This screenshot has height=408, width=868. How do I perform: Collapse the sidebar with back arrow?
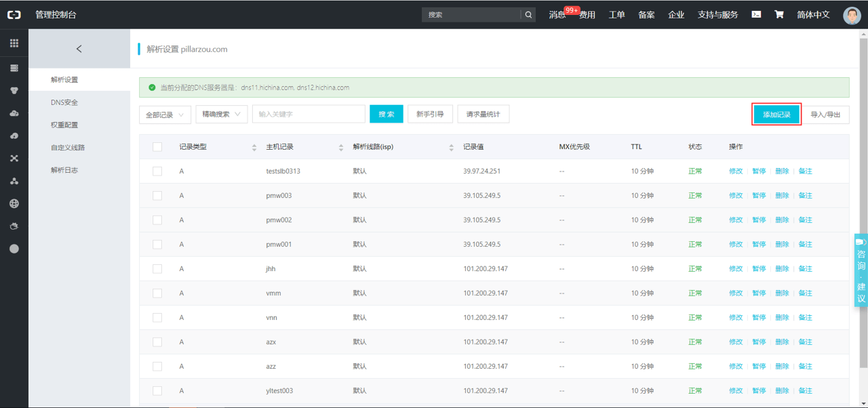point(79,49)
